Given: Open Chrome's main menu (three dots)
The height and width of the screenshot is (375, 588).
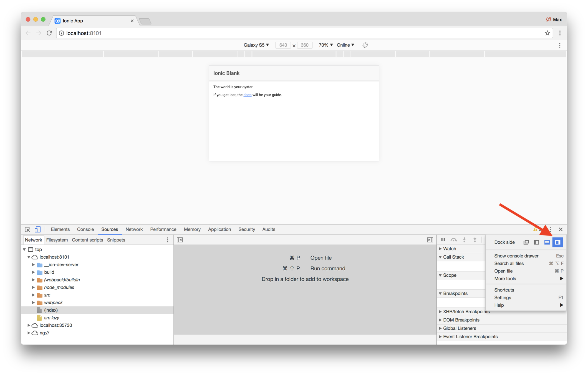Looking at the screenshot, I should tap(560, 33).
